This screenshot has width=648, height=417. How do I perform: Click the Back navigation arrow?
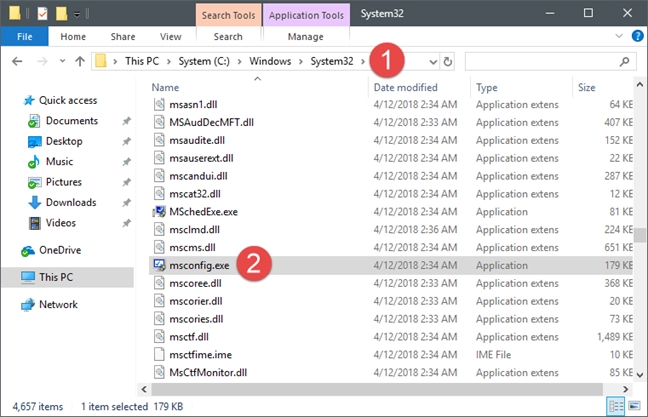pos(17,62)
